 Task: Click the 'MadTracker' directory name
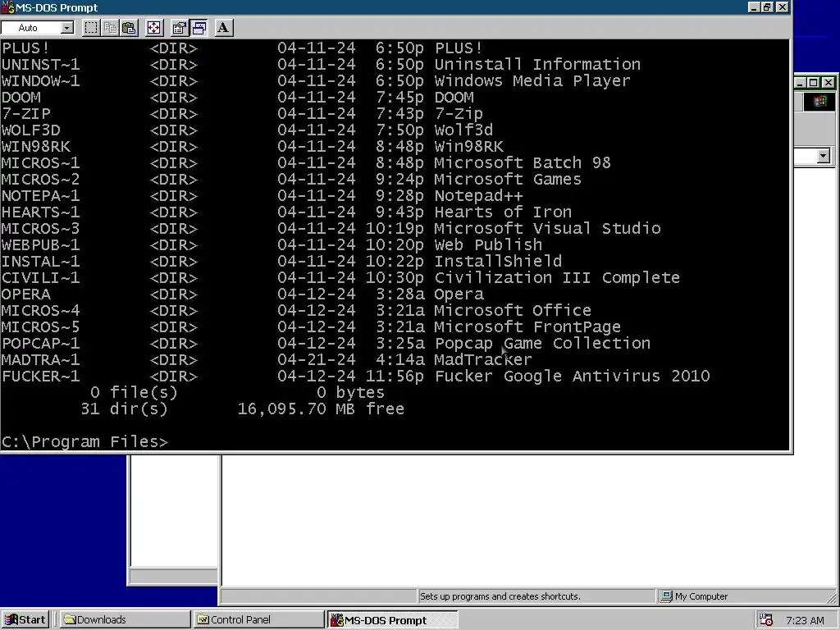(x=483, y=359)
